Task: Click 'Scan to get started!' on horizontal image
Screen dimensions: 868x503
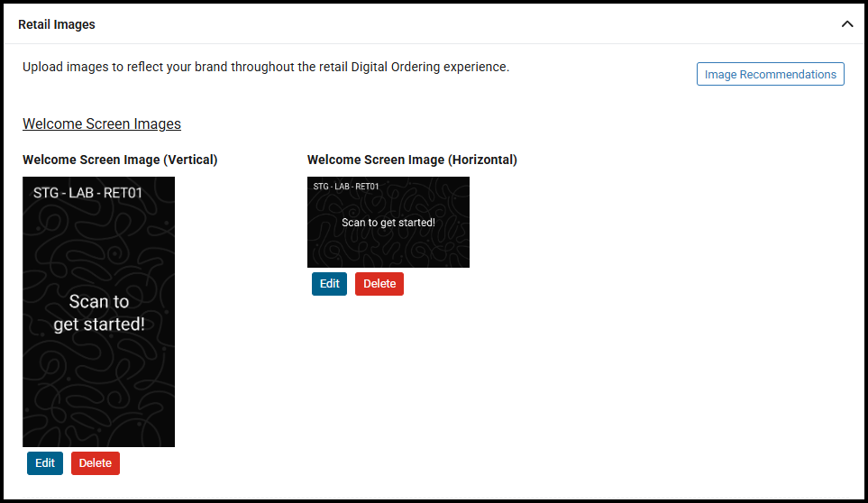Action: tap(388, 223)
